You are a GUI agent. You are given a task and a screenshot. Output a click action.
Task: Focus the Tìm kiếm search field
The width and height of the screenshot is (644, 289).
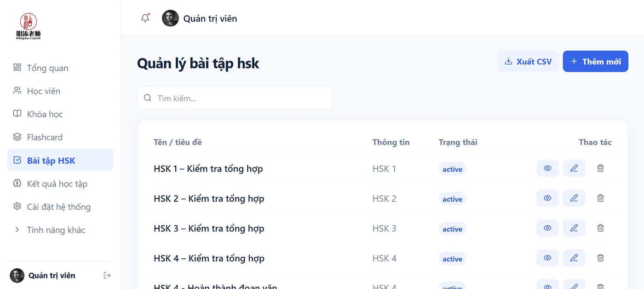click(235, 98)
